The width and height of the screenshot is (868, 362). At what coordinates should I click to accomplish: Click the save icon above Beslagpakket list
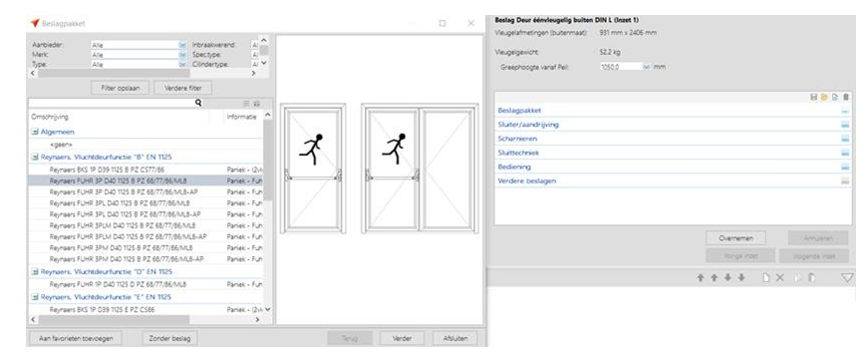click(x=813, y=97)
